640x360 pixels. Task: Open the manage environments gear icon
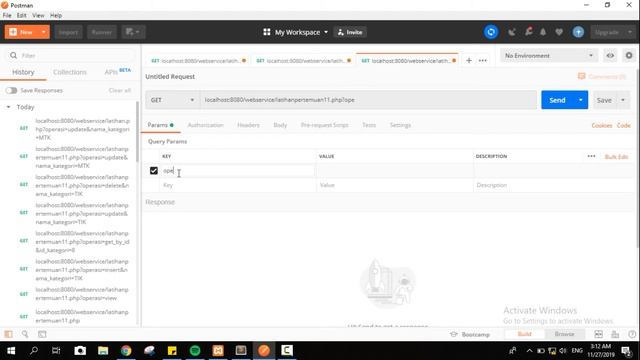tap(629, 56)
